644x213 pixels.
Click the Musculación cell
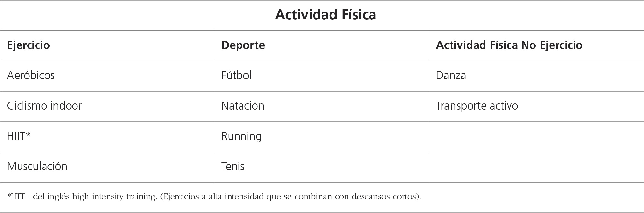click(37, 167)
